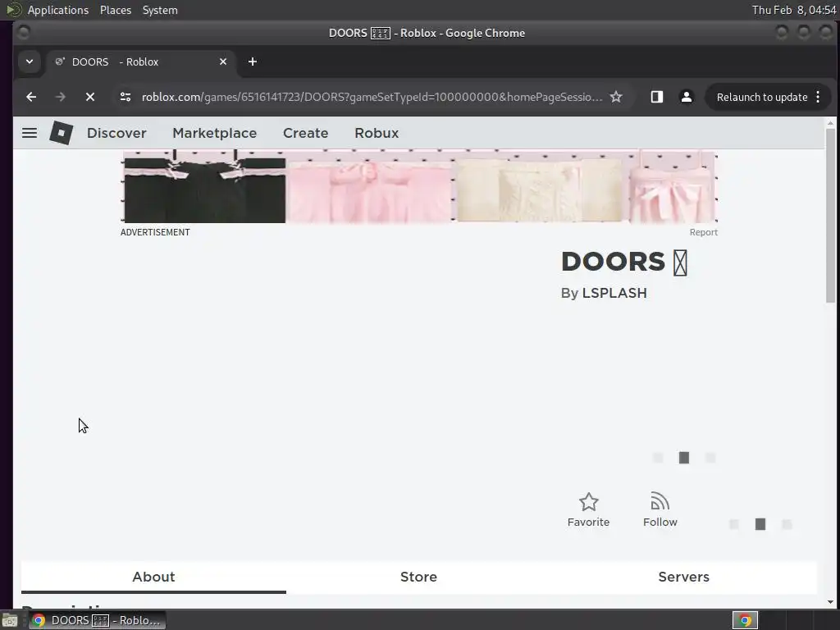Switch to the Servers tab

[683, 577]
